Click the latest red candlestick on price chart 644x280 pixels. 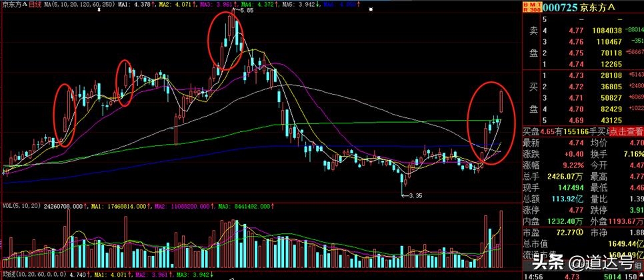[x=501, y=101]
